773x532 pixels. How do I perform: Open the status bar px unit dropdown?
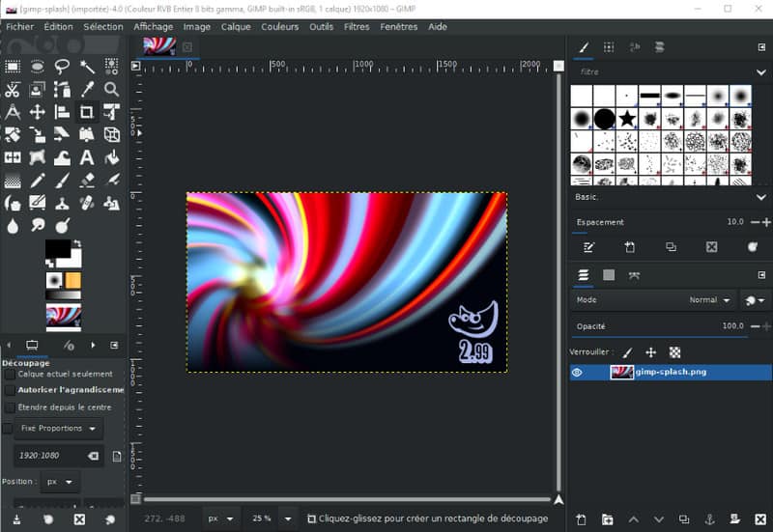click(221, 518)
